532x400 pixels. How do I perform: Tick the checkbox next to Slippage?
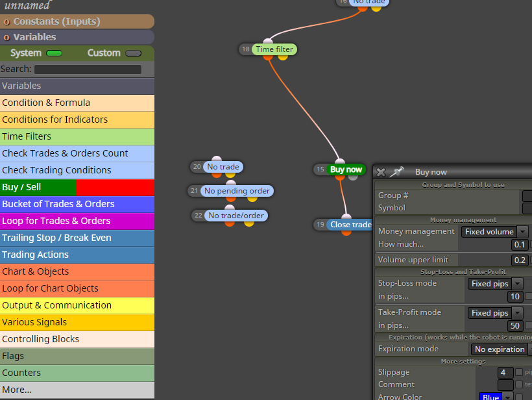point(519,372)
